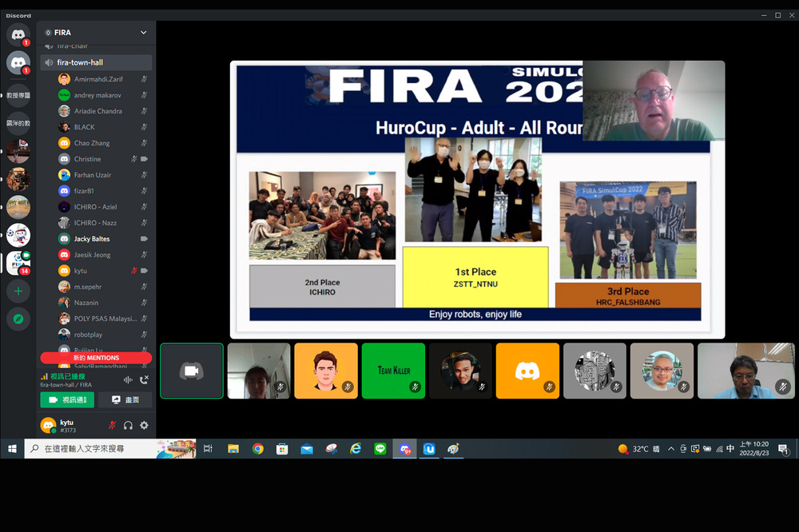
Task: Open Internet Explorer from taskbar
Action: [356, 448]
